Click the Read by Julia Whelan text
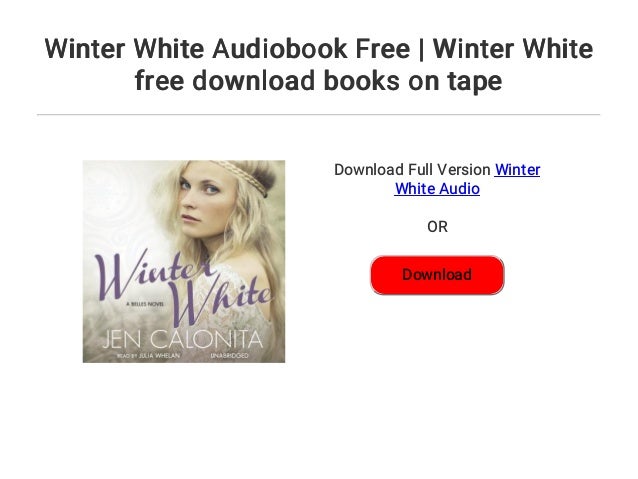Viewport: 638px width, 479px height. 148,356
